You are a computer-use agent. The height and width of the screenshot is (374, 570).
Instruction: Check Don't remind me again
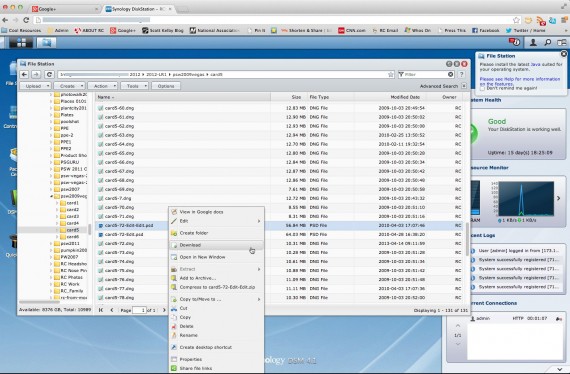point(482,88)
